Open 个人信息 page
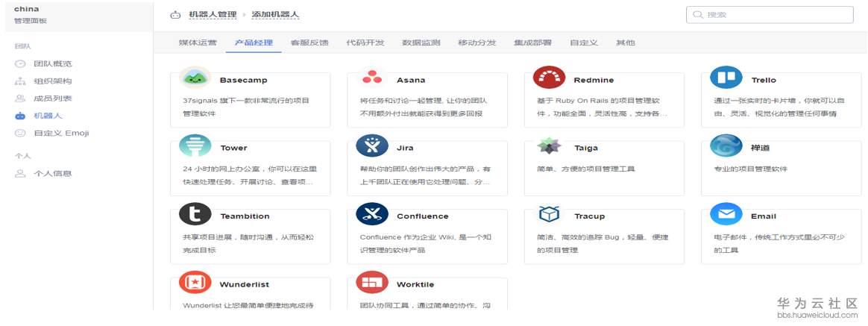The image size is (868, 326). click(53, 173)
